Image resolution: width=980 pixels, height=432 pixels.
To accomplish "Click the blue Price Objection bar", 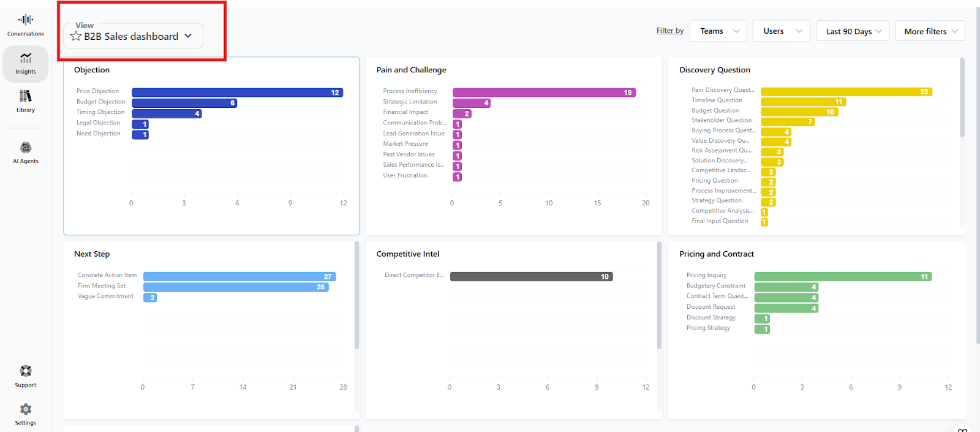I will point(237,93).
